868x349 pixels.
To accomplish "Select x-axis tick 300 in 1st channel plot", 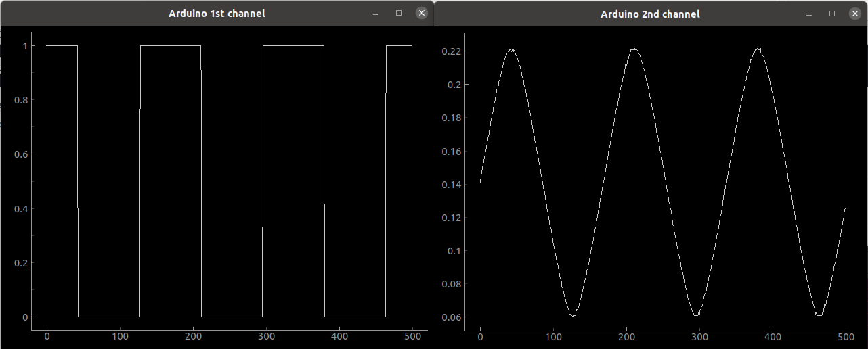I will tap(266, 336).
